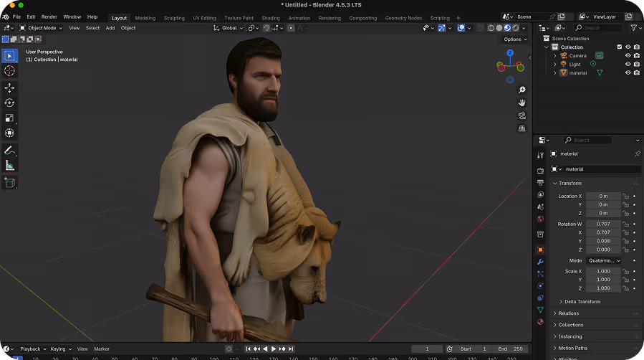
Task: Open the Render menu
Action: [49, 16]
